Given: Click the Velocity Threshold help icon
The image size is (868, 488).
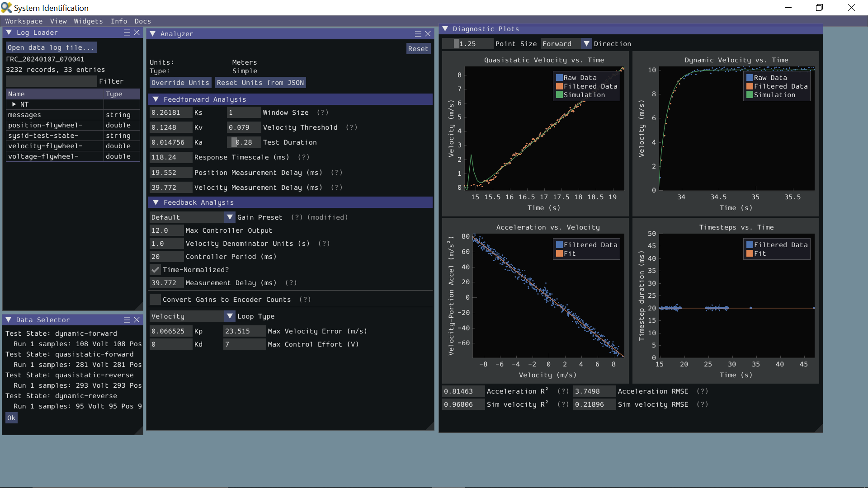Looking at the screenshot, I should 351,127.
